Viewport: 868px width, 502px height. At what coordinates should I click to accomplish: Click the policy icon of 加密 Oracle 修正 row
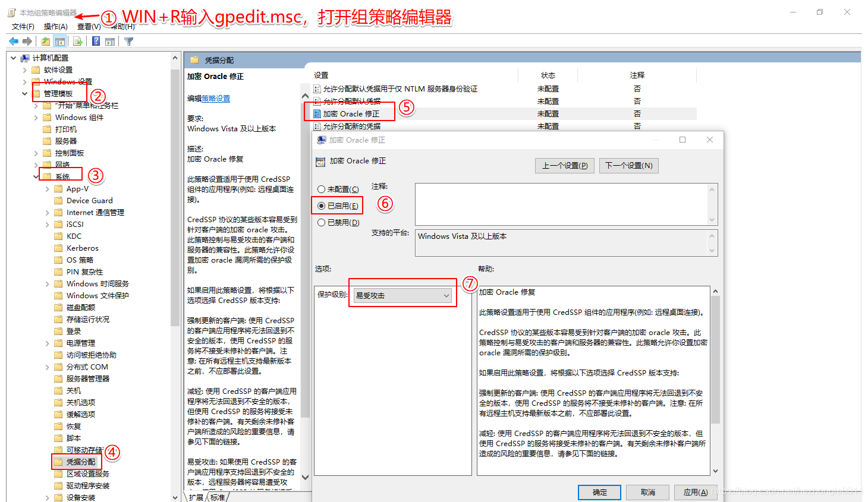tap(317, 113)
